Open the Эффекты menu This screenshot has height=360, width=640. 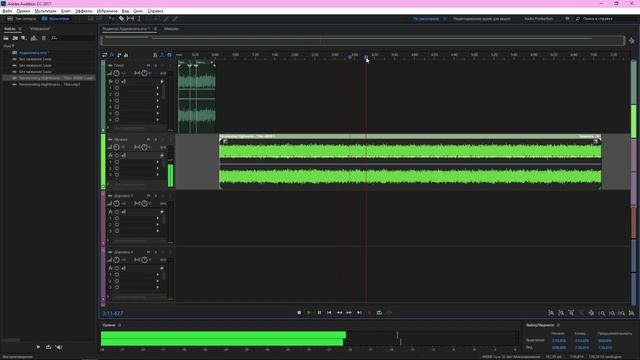pyautogui.click(x=84, y=11)
